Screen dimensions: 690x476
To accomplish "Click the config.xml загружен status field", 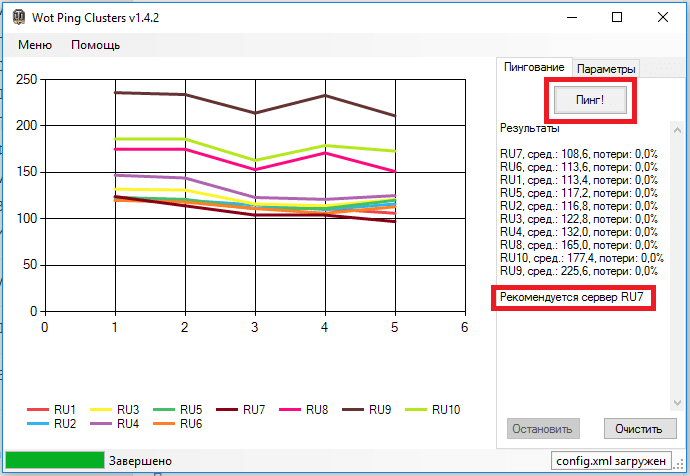I will pyautogui.click(x=611, y=461).
